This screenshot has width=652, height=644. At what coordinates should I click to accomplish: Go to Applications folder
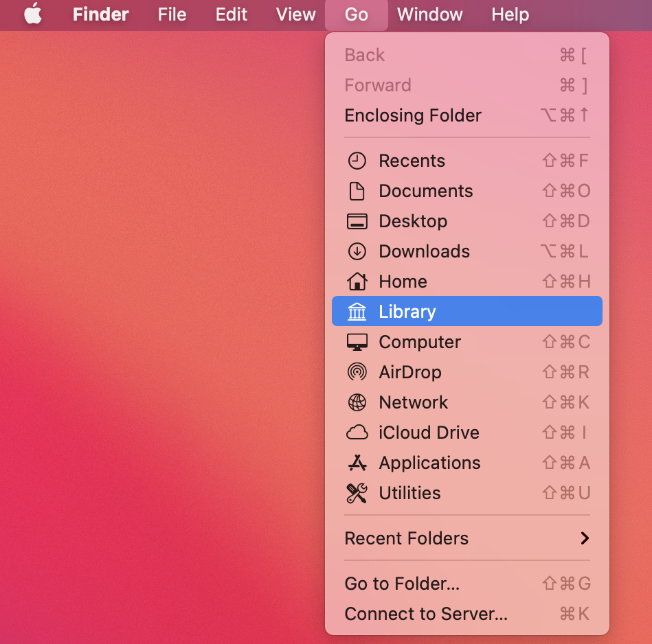tap(467, 463)
